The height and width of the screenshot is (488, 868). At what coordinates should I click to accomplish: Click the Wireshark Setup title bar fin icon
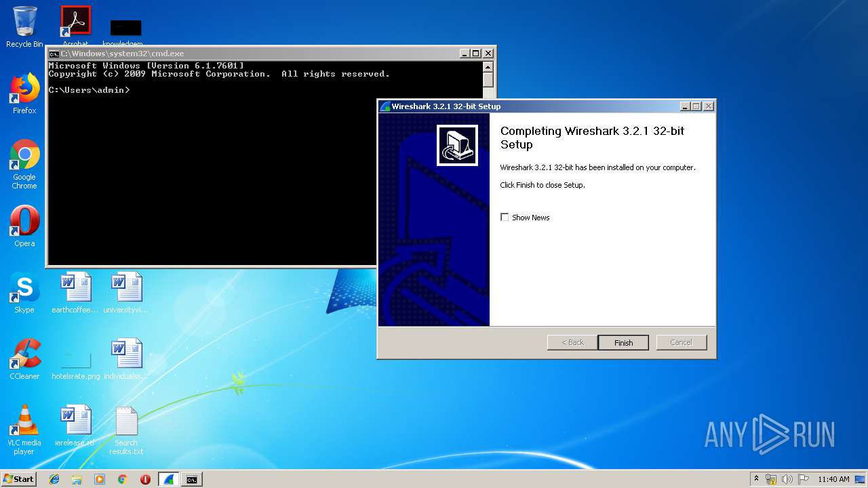(x=385, y=106)
